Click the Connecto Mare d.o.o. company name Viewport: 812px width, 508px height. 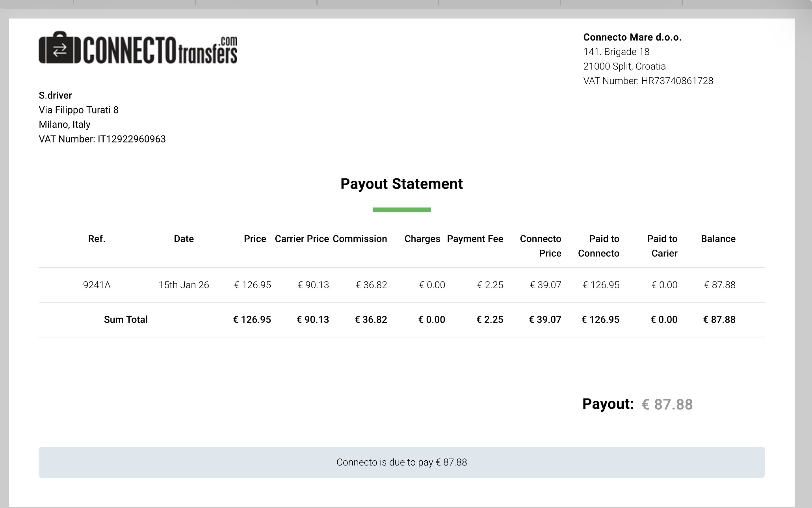pos(632,37)
